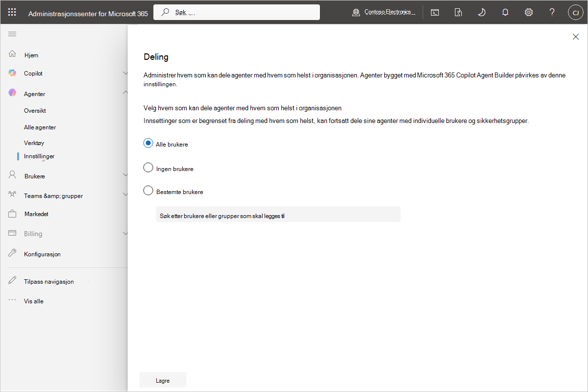Select the Ingen brukere radio button
The width and height of the screenshot is (588, 392).
(x=148, y=168)
